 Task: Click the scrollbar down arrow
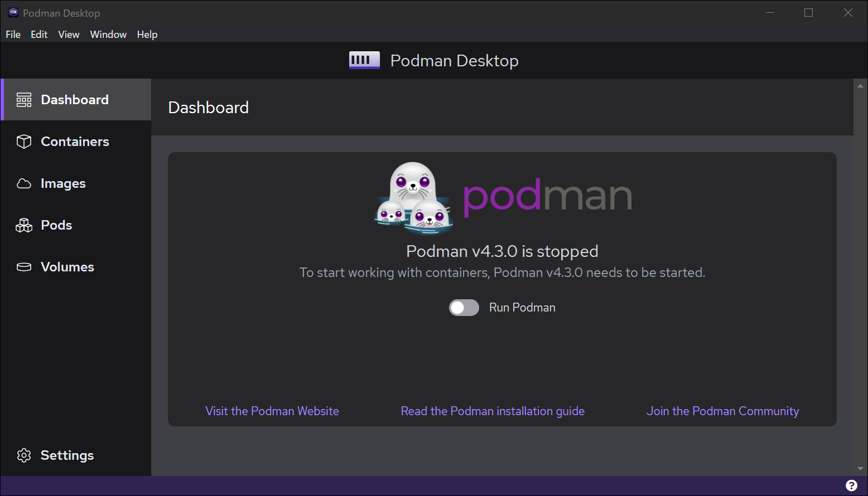point(860,469)
